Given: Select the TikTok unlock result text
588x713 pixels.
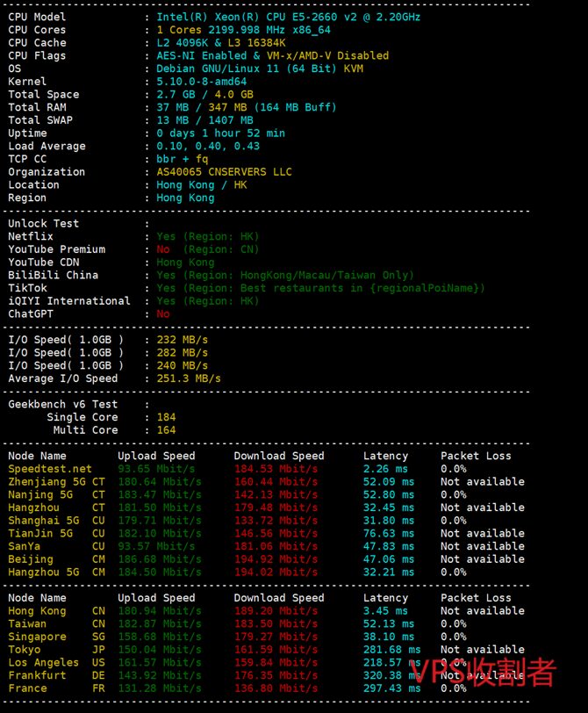Looking at the screenshot, I should 320,288.
